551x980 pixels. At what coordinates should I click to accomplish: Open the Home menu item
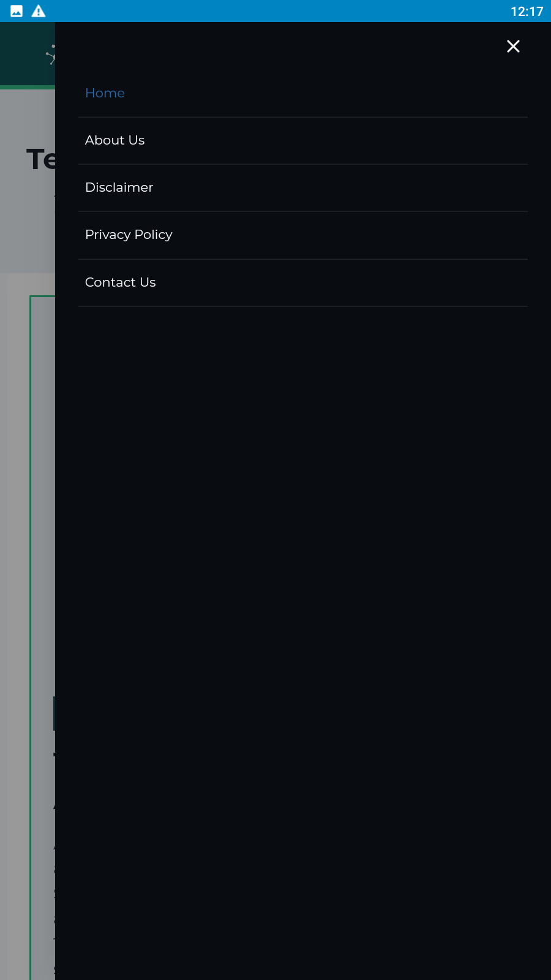[x=105, y=93]
